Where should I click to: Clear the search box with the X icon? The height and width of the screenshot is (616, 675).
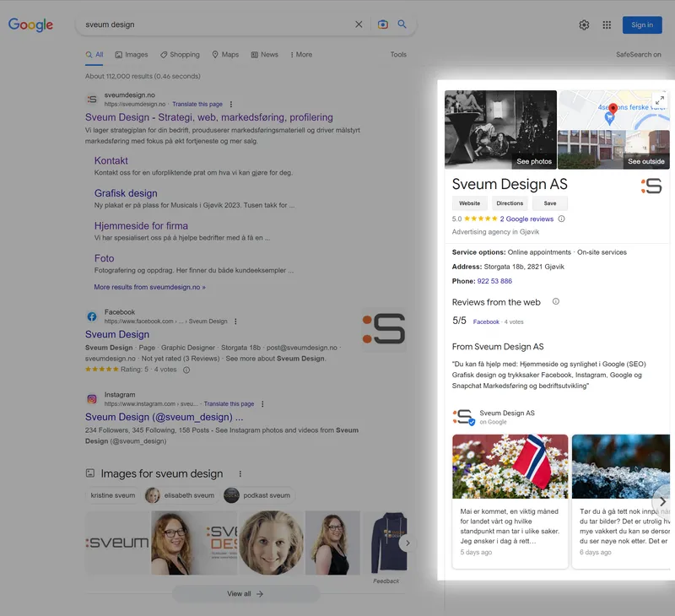coord(359,24)
